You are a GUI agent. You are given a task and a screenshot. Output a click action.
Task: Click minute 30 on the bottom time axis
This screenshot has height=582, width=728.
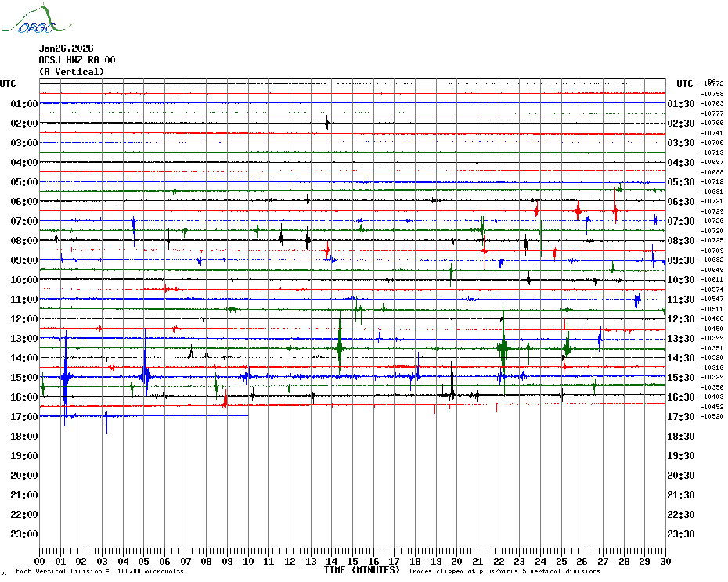[x=665, y=561]
